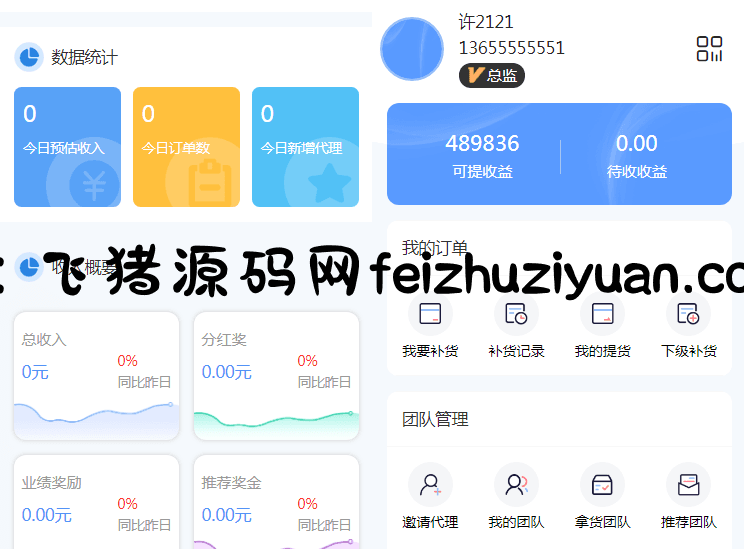Viewport: 744px width, 549px height.
Task: Click the 收入概要 pie chart icon
Action: coord(29,267)
